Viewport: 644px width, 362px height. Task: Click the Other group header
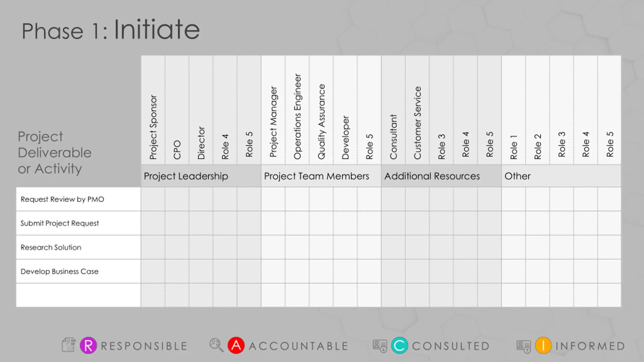[x=517, y=176]
